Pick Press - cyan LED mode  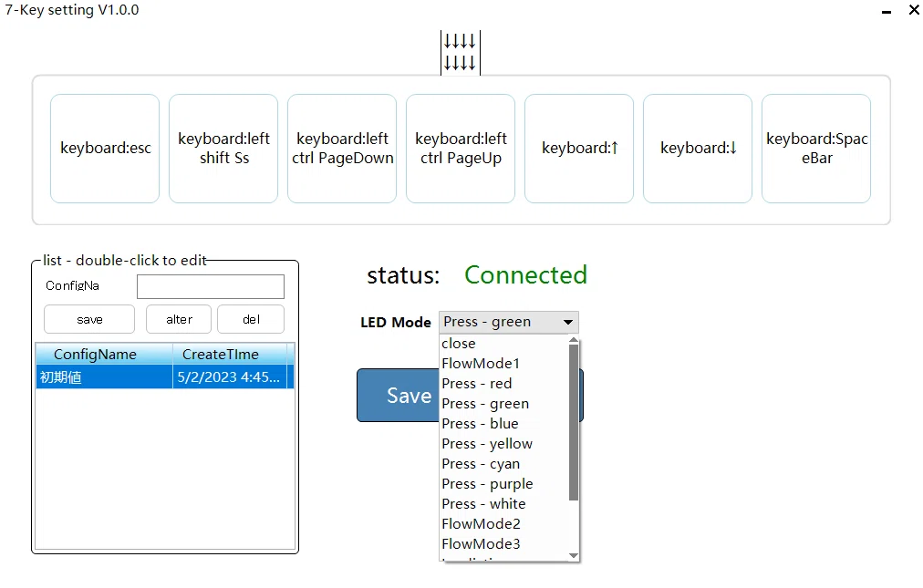click(x=505, y=463)
